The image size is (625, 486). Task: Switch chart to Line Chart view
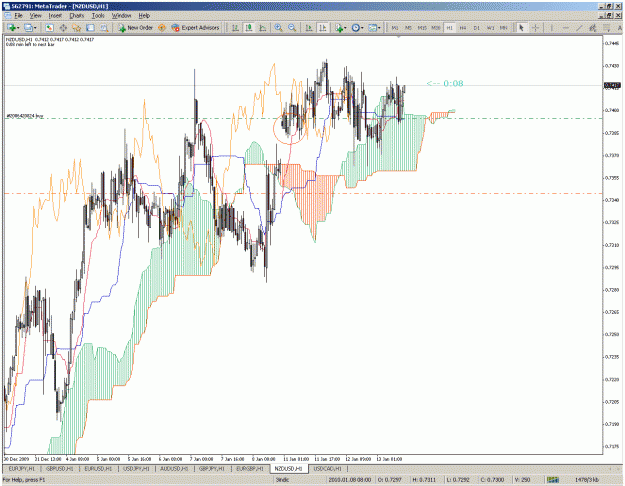(x=263, y=28)
